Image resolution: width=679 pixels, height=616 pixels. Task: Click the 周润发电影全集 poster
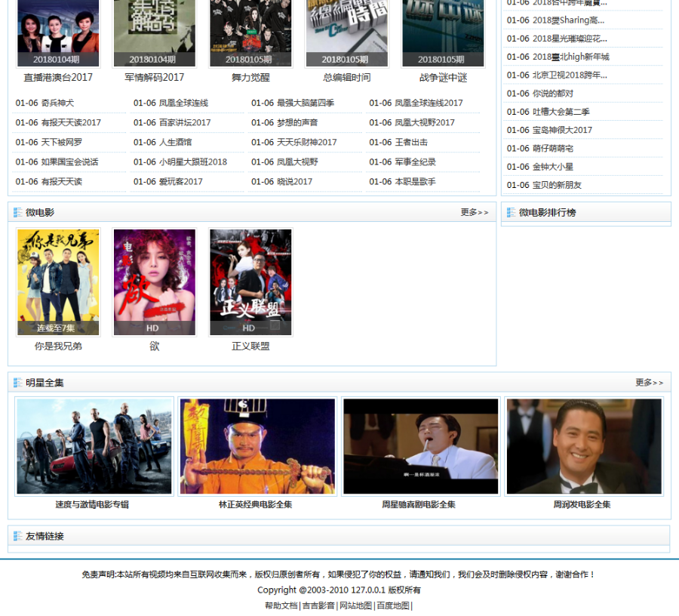[584, 445]
